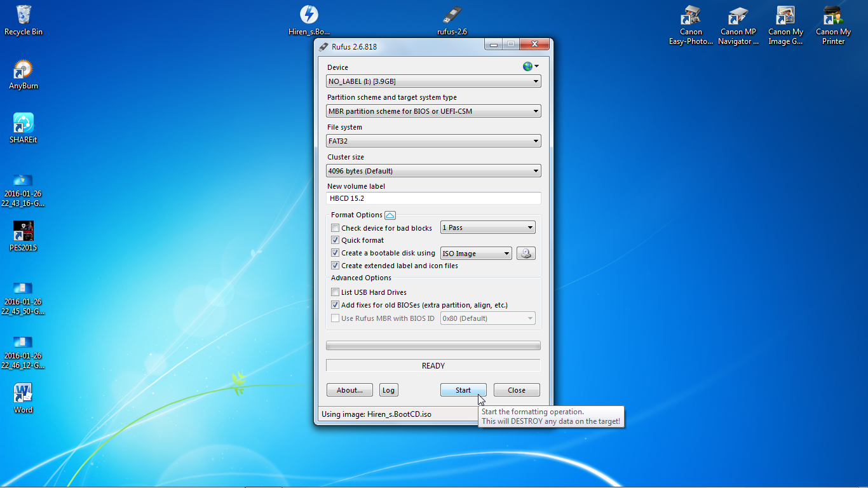This screenshot has height=488, width=868.
Task: Enable List USB Hard Drives
Action: [x=336, y=292]
